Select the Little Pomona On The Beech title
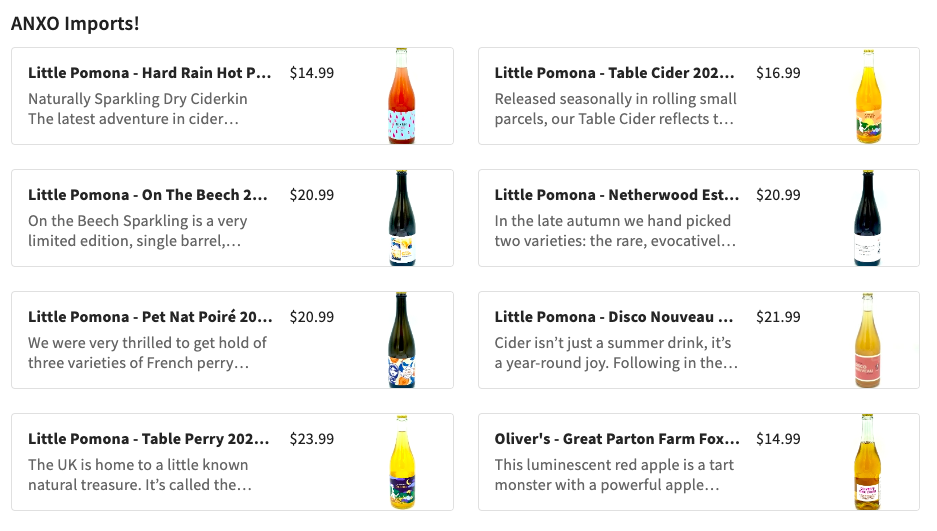Screen dimensions: 937x531 pos(148,195)
